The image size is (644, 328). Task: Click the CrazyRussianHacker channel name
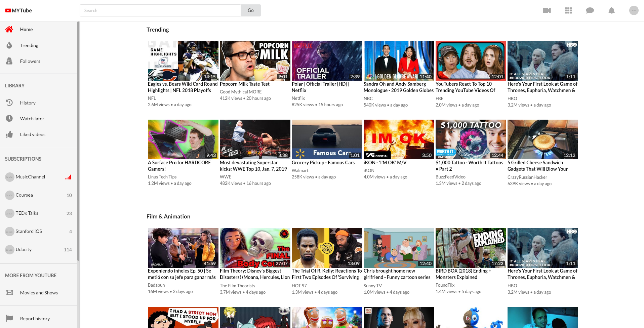click(x=527, y=177)
